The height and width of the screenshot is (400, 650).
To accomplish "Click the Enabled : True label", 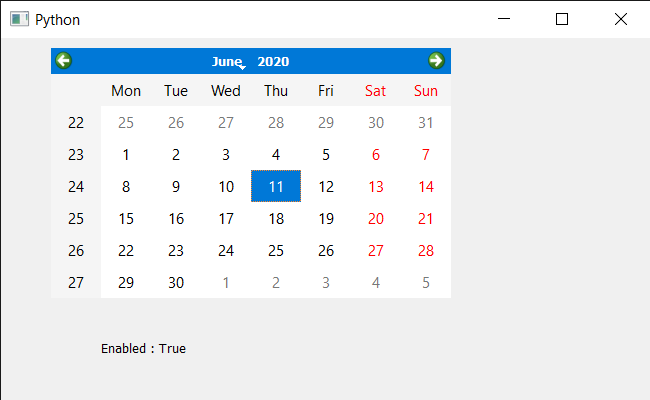I will [143, 349].
